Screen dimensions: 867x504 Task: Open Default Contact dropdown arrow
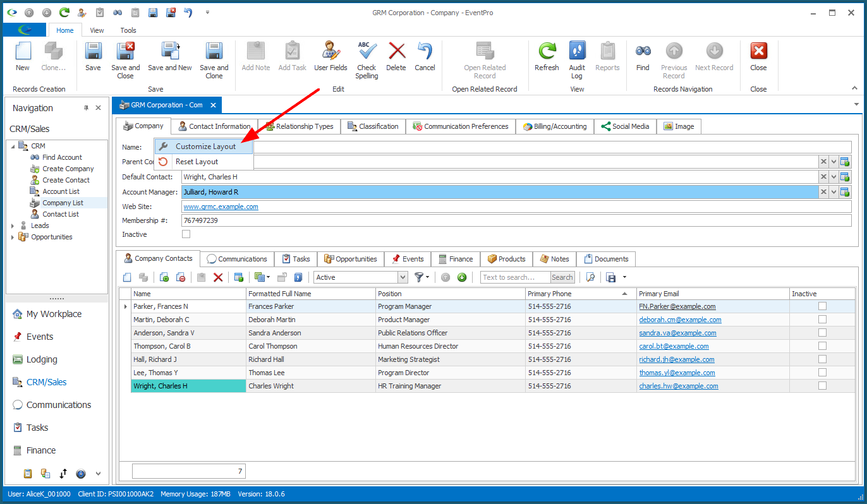(834, 177)
